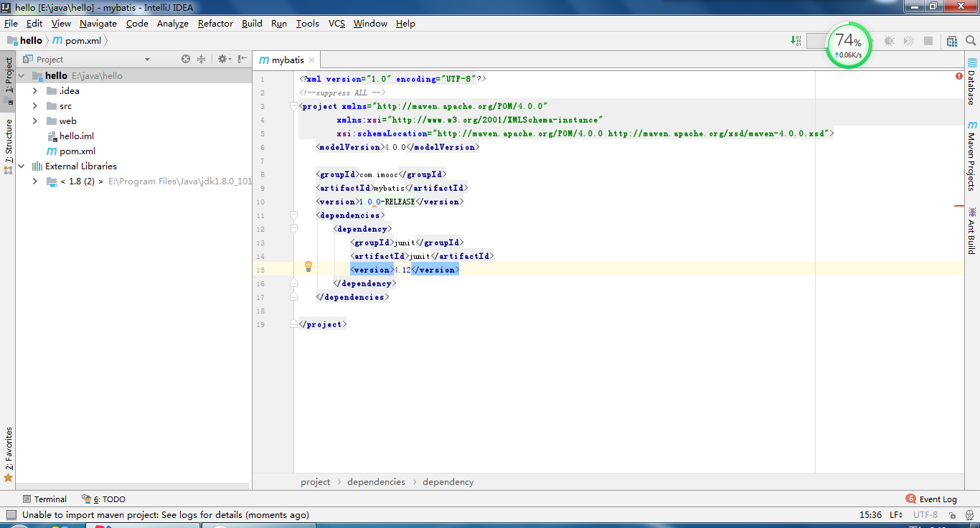Click the Favorites star icon in sidebar
980x528 pixels.
pos(9,477)
